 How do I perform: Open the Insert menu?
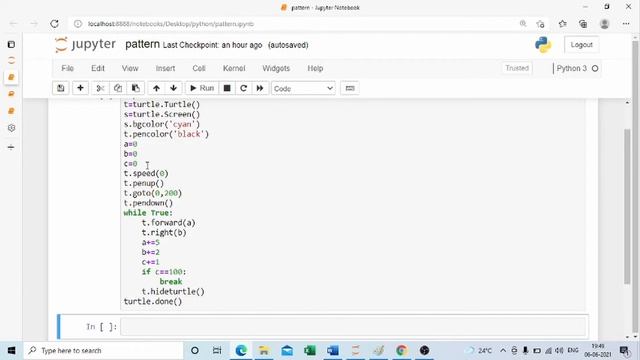tap(165, 68)
